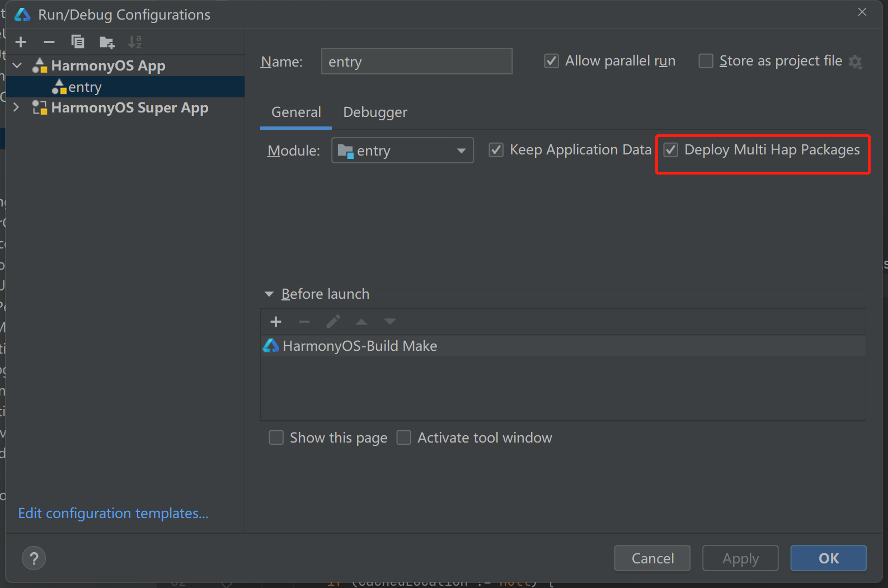
Task: Remove the selected Before launch task
Action: pyautogui.click(x=304, y=322)
